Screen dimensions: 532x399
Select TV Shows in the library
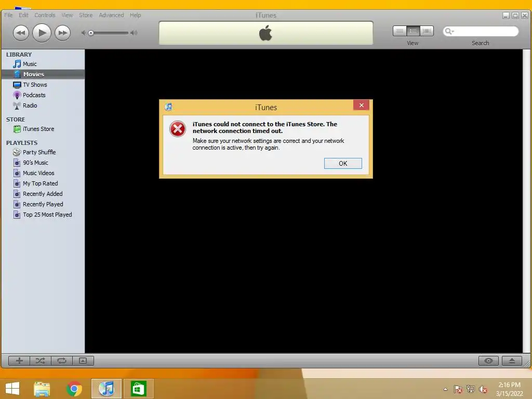43,85
